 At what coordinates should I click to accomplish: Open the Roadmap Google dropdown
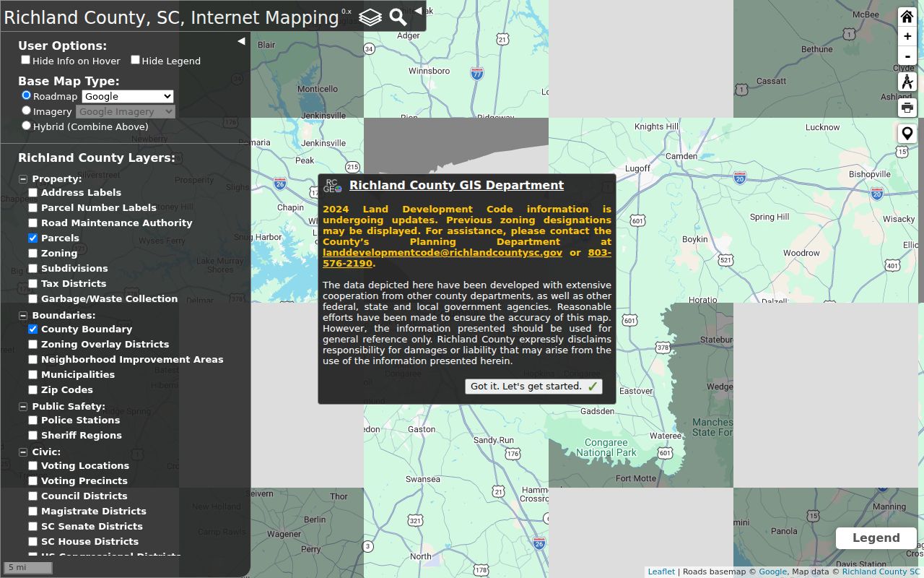click(128, 96)
